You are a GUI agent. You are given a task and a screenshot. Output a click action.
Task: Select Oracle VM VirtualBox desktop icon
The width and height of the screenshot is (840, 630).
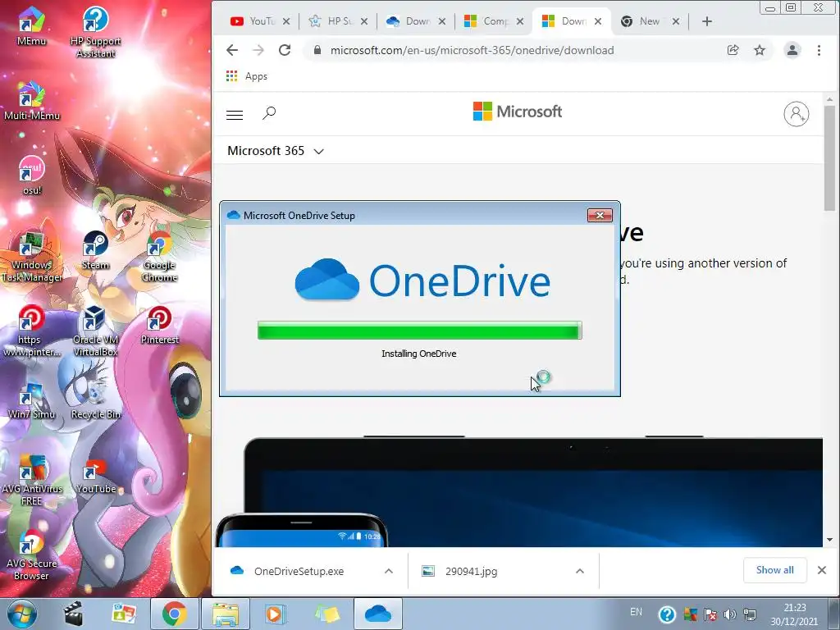(95, 331)
